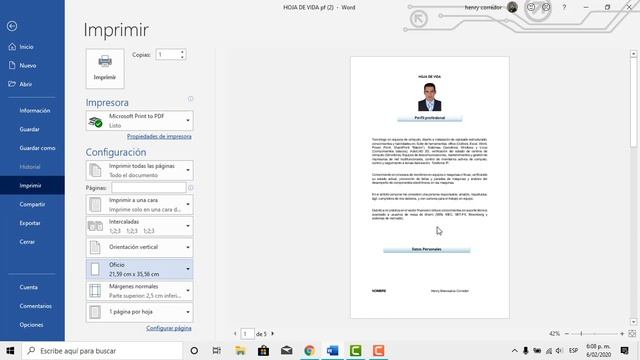Open File Explorer from taskbar
640x360 pixels.
240,351
